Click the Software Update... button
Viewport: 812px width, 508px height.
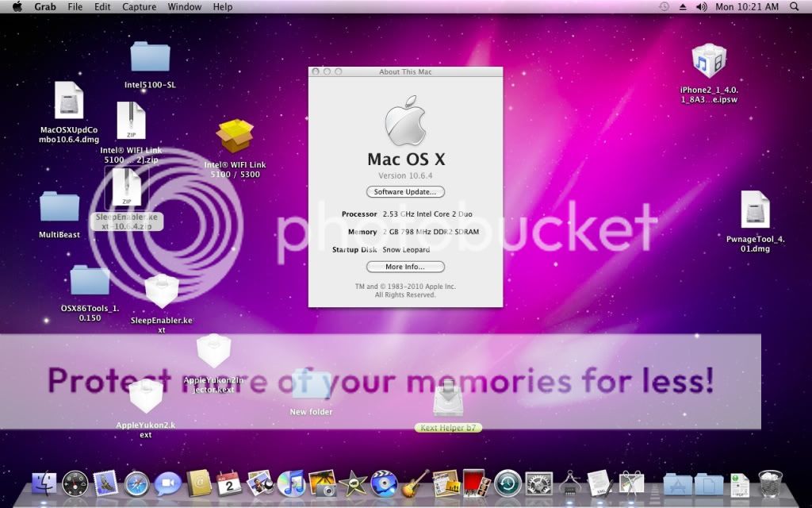[405, 192]
